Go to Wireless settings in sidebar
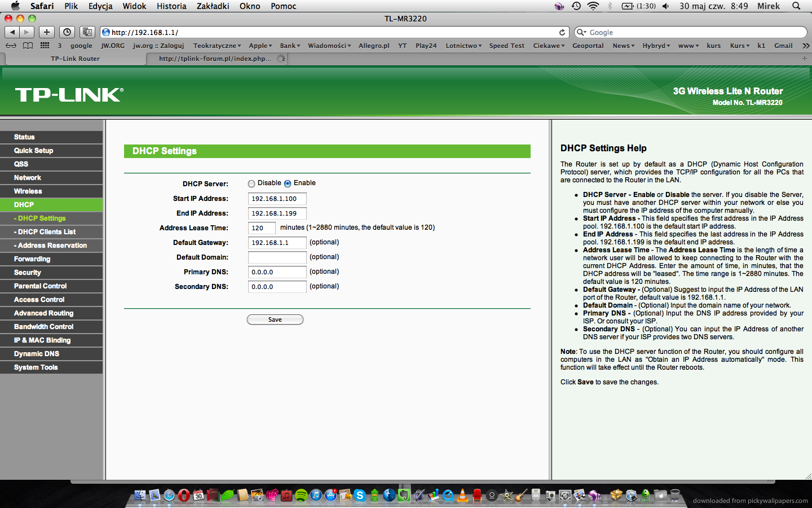Screen dimensions: 812x508 51,191
